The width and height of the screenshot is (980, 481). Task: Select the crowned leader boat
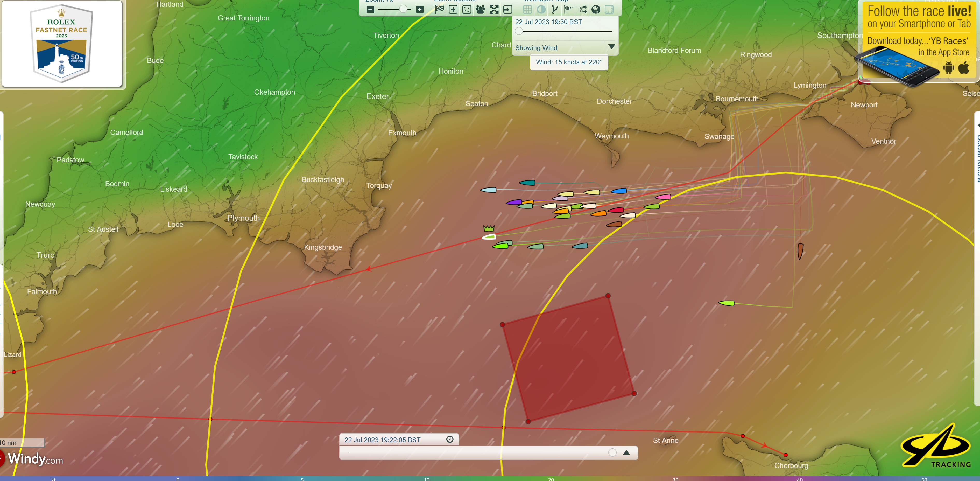pyautogui.click(x=489, y=237)
